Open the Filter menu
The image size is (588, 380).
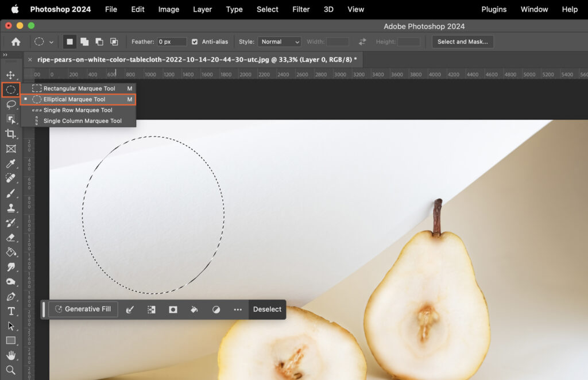click(300, 9)
